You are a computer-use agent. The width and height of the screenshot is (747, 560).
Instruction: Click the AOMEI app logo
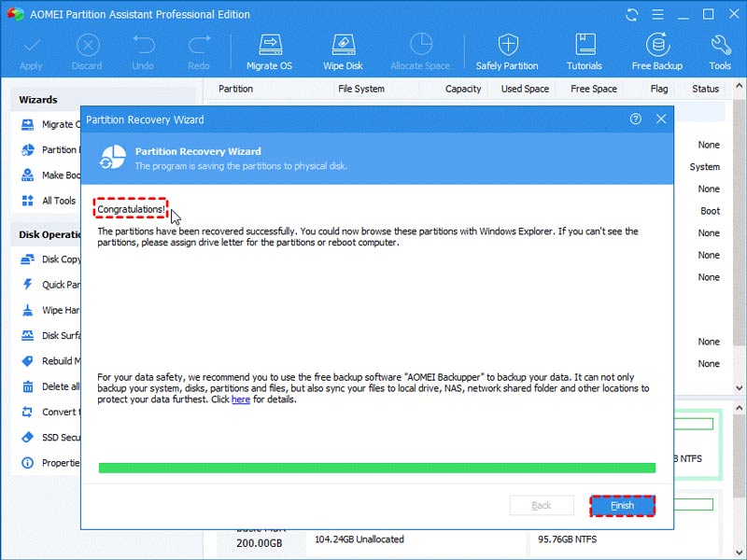coord(15,14)
